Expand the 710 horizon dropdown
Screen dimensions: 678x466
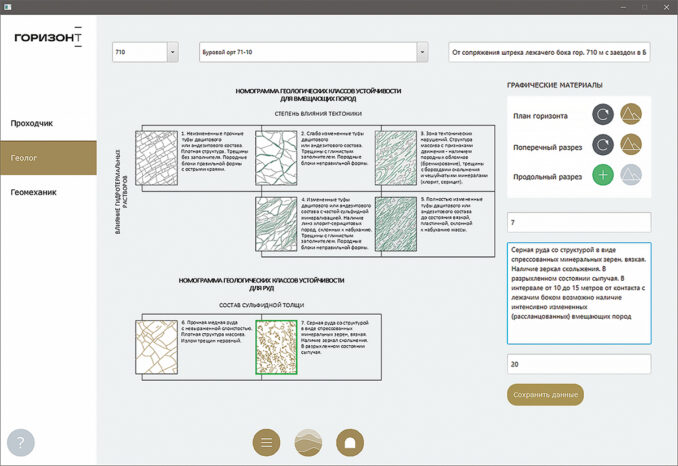tap(171, 52)
